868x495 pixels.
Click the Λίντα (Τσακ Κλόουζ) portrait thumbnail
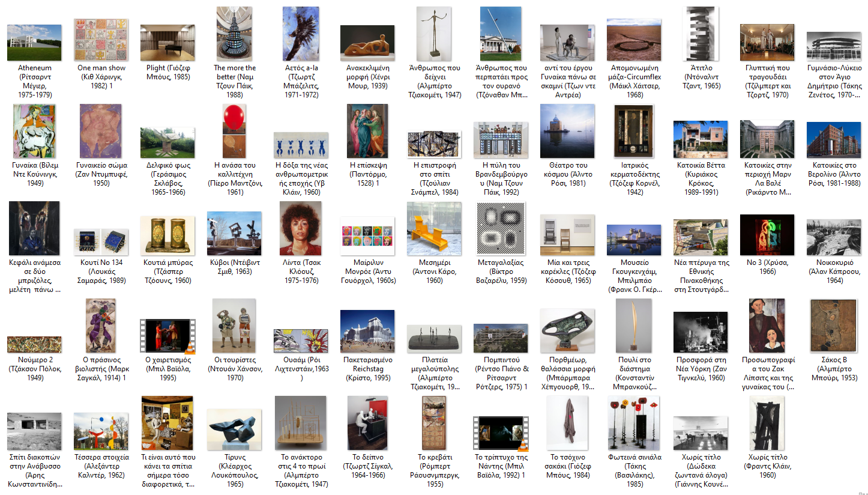[301, 228]
